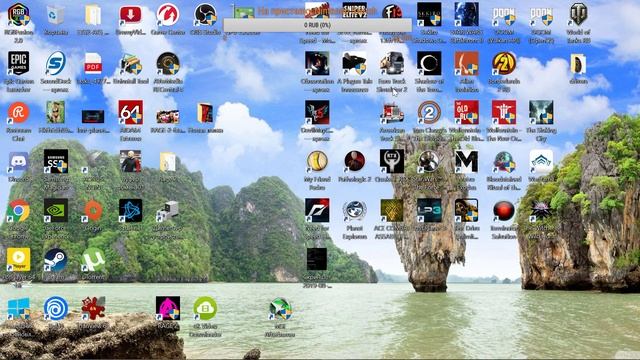Open World of Tanks
Viewport: 640px width, 360px height.
579,15
